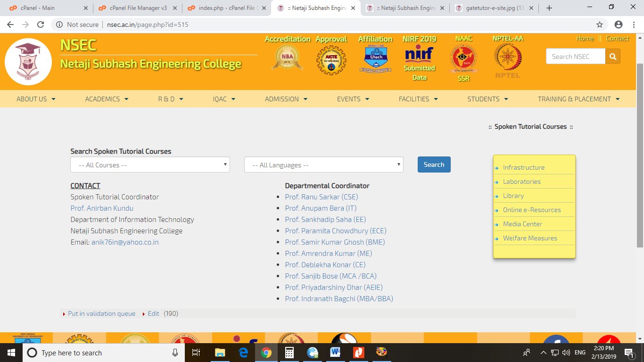Open the NPTEL logo link

tap(508, 58)
